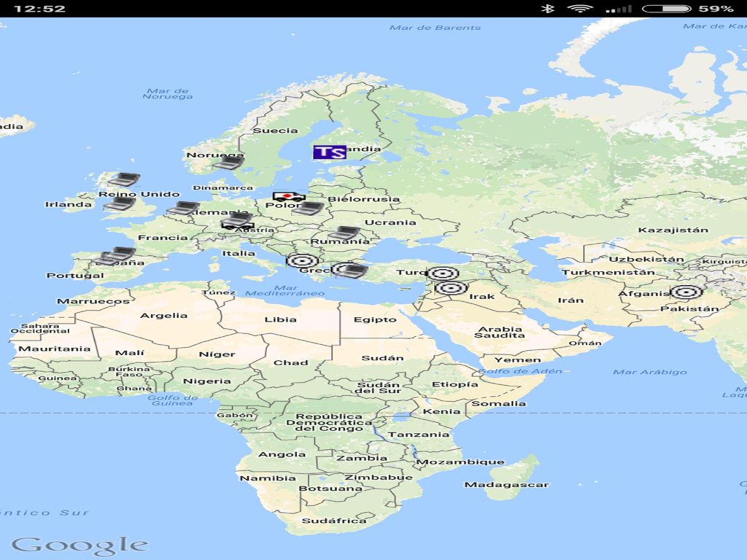Tap the blue TS marker over Finland
747x560 pixels.
click(x=330, y=152)
